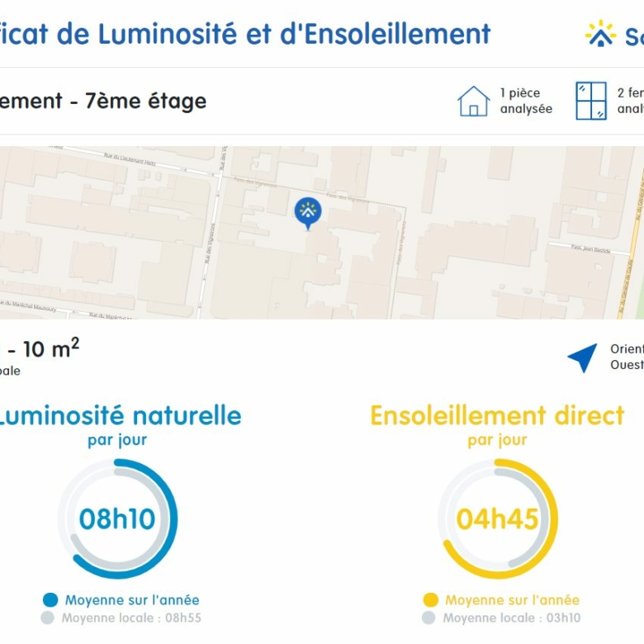
Task: Click the yellow Moyenne sur l'année legend dot
Action: (430, 599)
